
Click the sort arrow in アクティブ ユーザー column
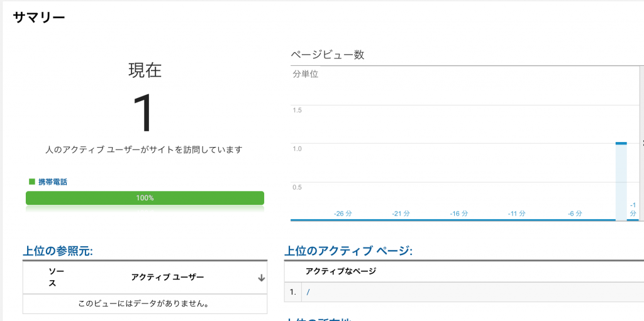261,278
